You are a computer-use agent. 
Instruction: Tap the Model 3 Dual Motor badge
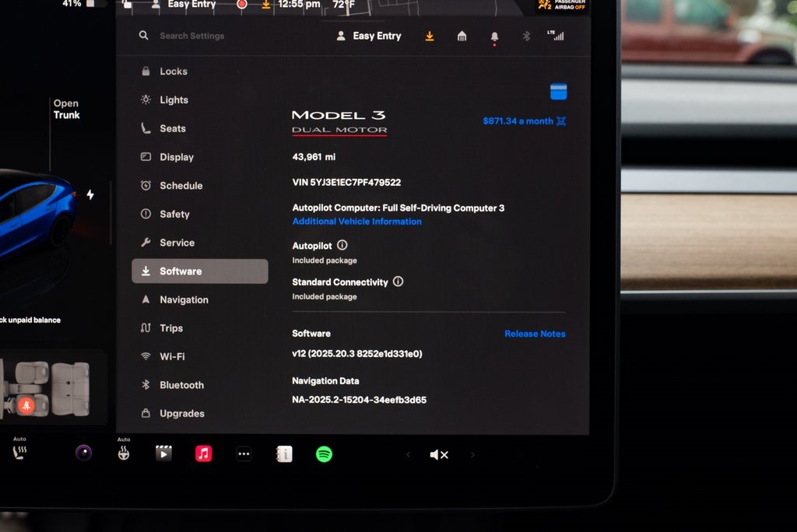point(339,122)
